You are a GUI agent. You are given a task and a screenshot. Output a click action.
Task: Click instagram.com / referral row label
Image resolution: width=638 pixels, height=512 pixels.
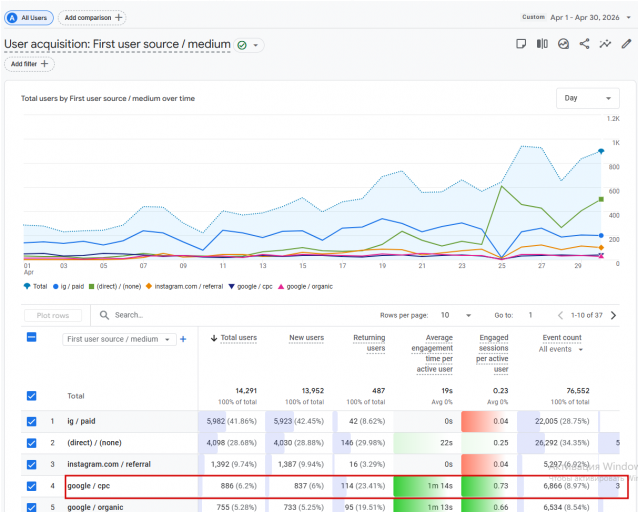[109, 464]
